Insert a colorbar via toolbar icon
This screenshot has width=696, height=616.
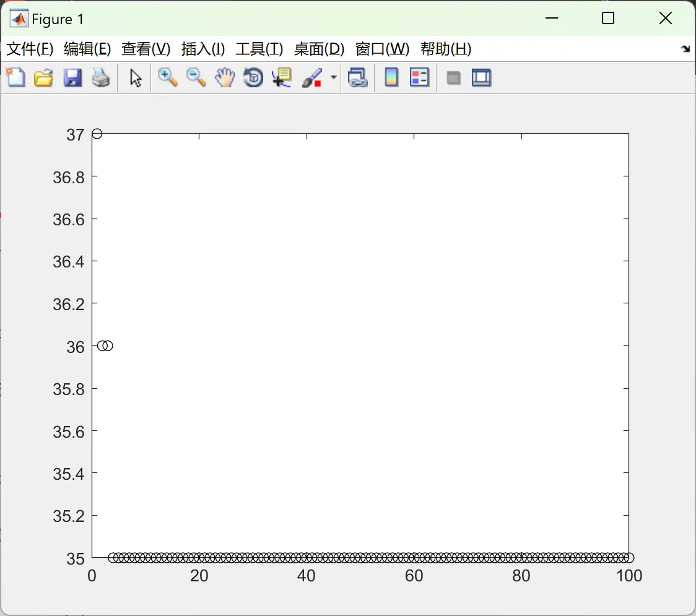[x=391, y=77]
